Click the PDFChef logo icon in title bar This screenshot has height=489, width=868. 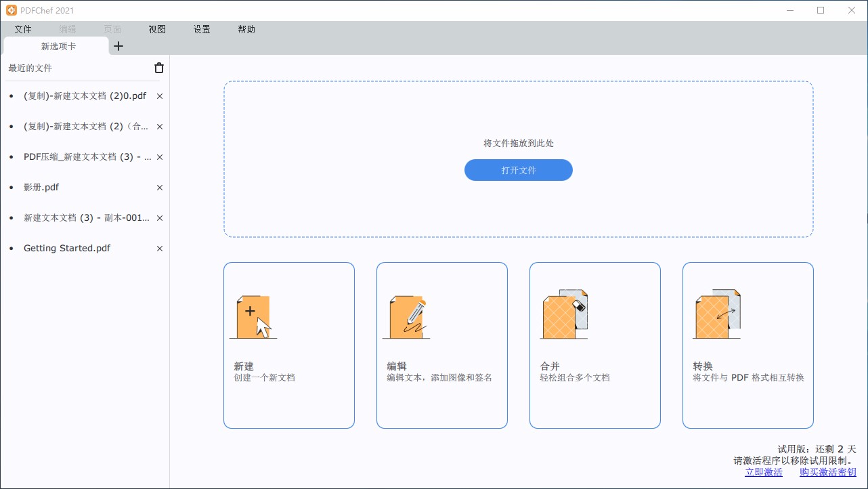[x=10, y=10]
